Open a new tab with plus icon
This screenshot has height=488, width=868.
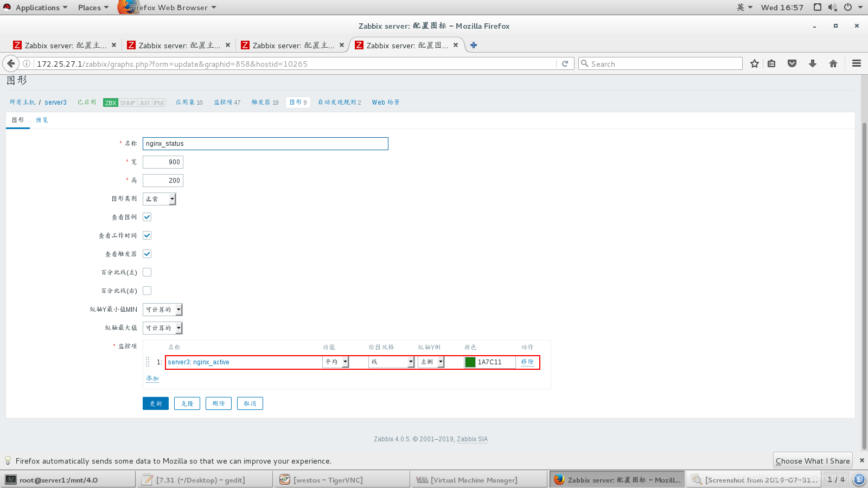tap(474, 45)
